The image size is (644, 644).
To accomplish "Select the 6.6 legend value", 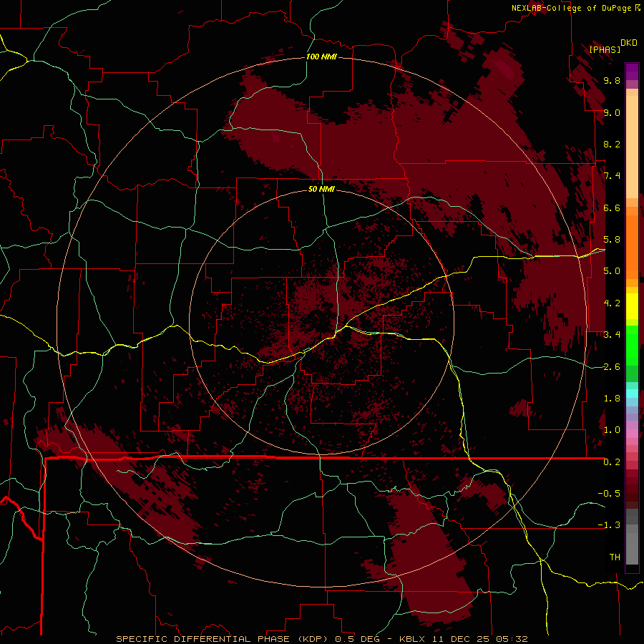I will pos(612,208).
